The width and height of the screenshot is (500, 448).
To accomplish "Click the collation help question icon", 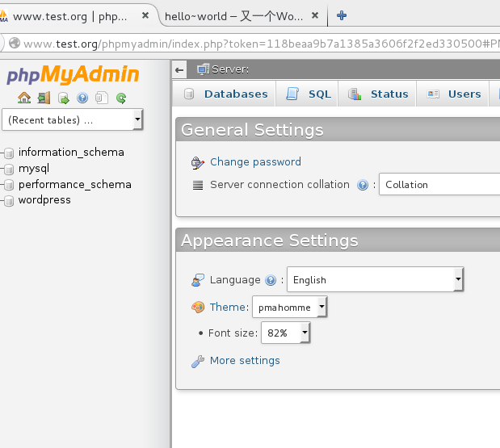I will pyautogui.click(x=363, y=185).
